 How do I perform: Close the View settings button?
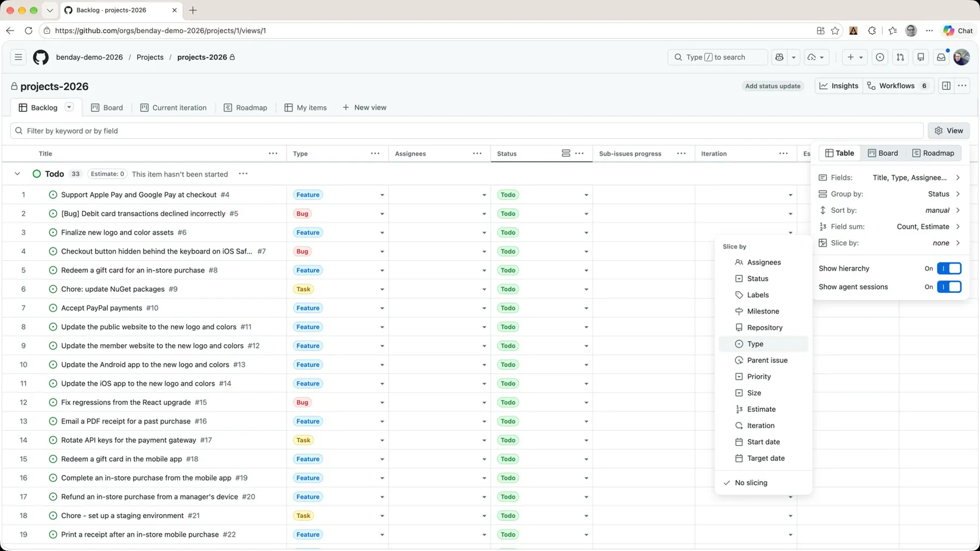(x=948, y=131)
